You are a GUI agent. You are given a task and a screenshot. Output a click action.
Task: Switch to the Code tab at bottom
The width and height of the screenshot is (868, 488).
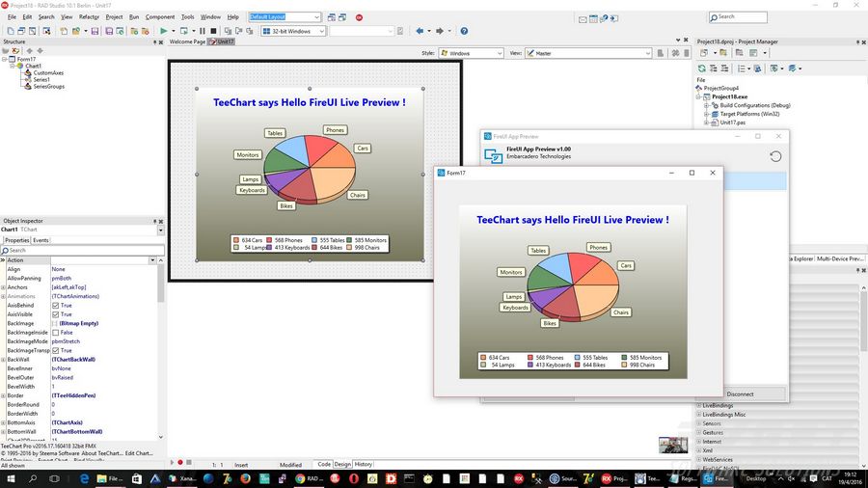pos(324,464)
